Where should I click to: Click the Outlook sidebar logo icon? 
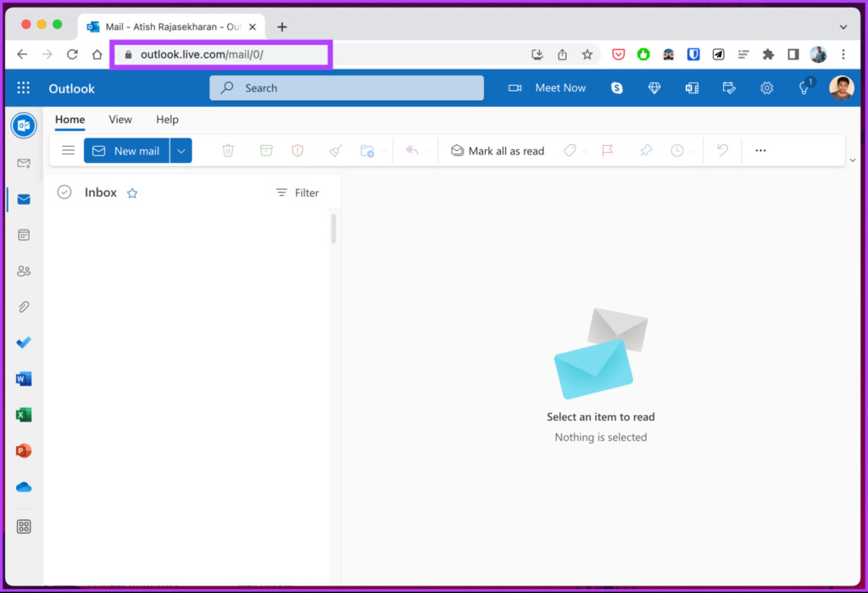tap(24, 126)
